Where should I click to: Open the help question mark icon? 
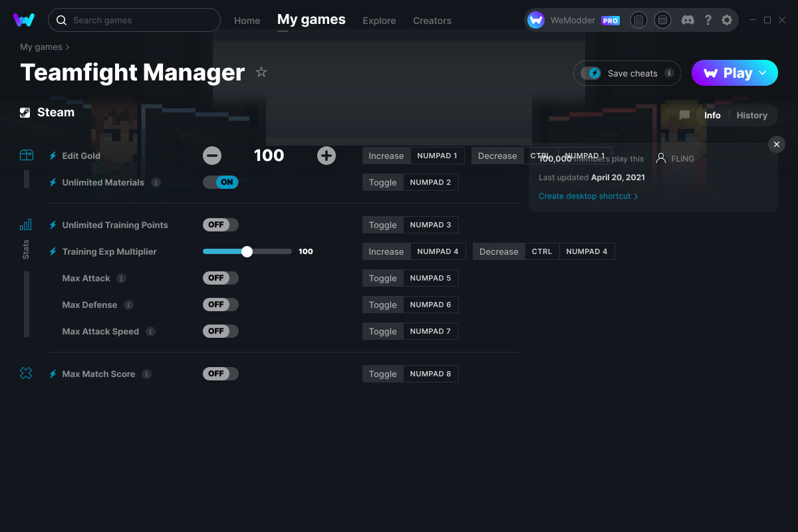click(x=708, y=20)
